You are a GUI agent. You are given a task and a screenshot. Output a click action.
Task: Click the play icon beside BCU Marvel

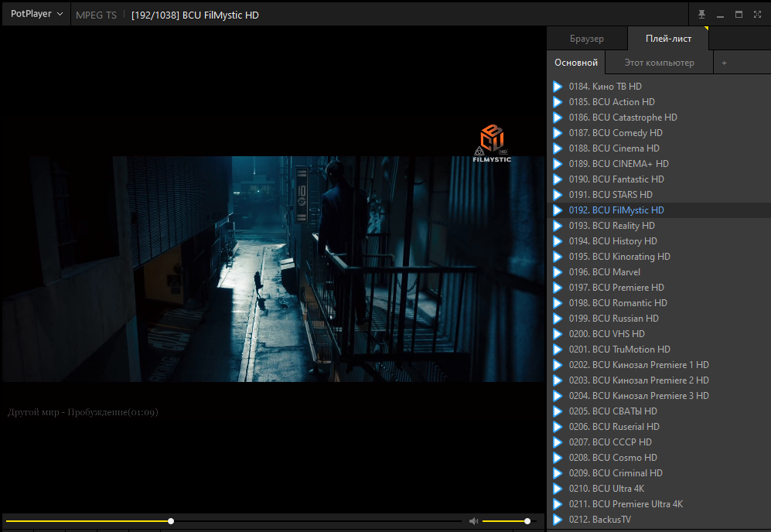click(x=558, y=272)
